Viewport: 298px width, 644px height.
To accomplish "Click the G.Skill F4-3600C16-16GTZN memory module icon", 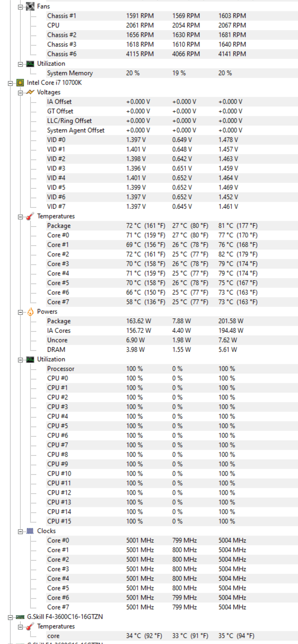I will pos(20,617).
